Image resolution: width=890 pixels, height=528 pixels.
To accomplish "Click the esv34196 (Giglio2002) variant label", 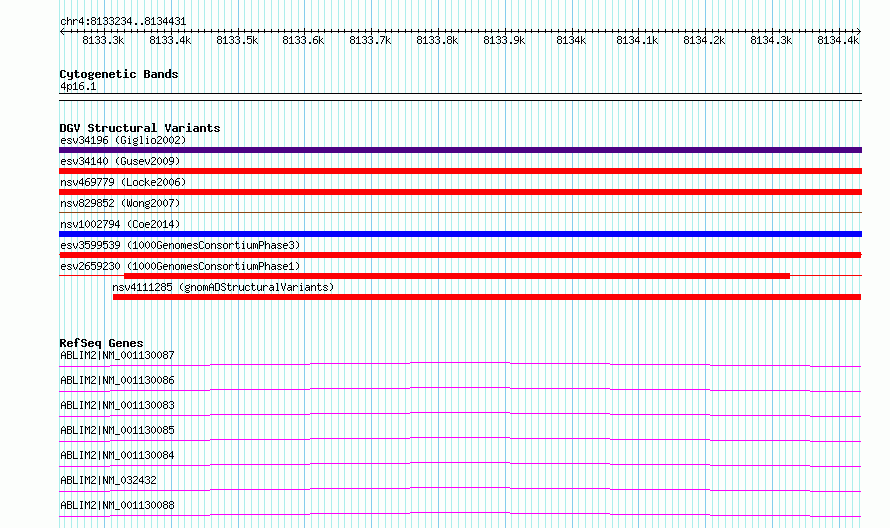I will point(123,140).
